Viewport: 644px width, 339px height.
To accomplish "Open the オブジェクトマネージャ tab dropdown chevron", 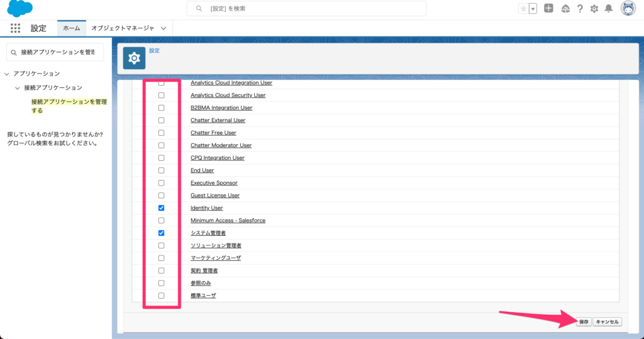I will coord(164,28).
